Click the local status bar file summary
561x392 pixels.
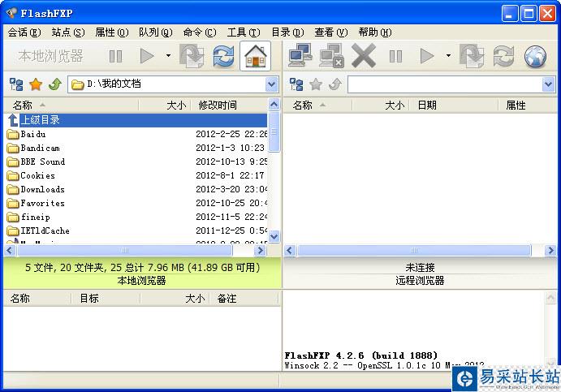pos(142,267)
